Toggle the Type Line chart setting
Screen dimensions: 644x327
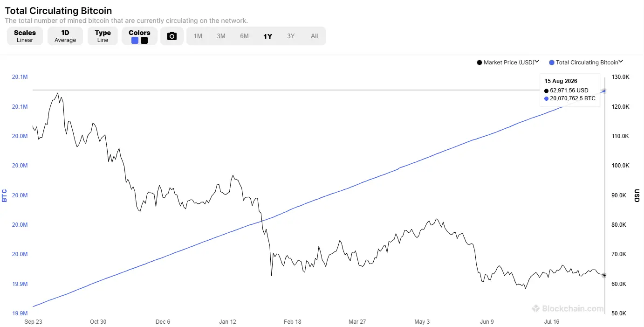pyautogui.click(x=103, y=36)
